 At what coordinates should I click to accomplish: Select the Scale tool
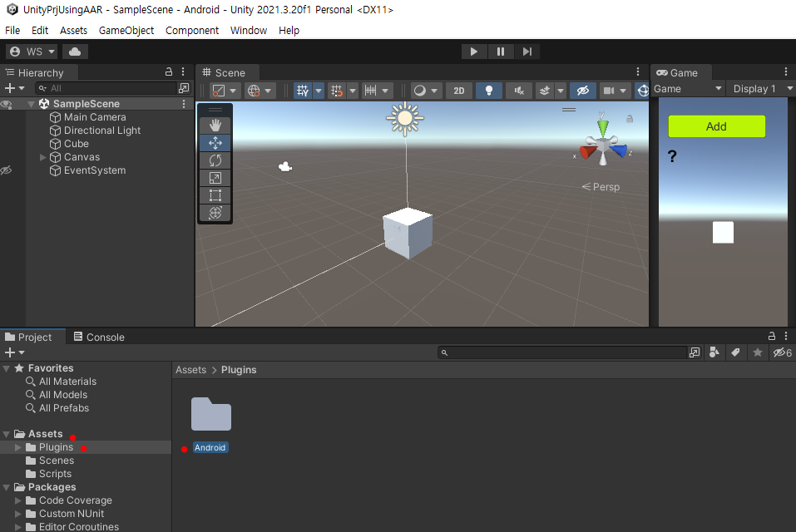pyautogui.click(x=215, y=178)
